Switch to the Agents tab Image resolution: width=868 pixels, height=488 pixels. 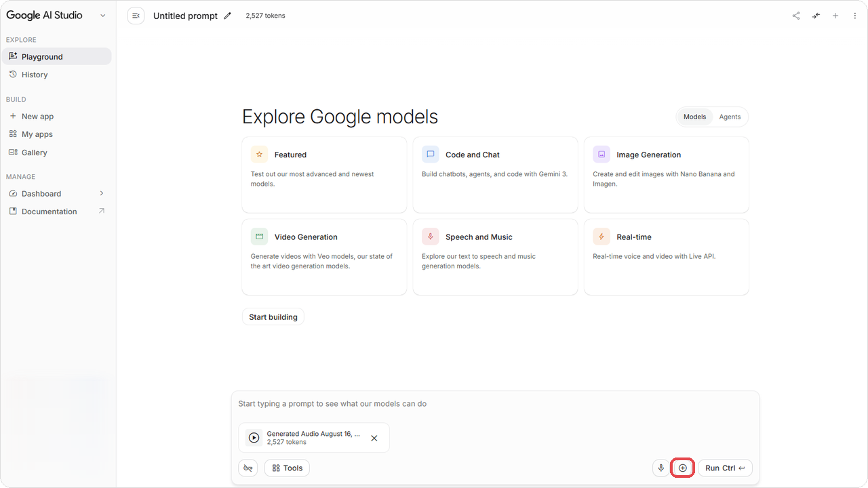[x=730, y=117]
